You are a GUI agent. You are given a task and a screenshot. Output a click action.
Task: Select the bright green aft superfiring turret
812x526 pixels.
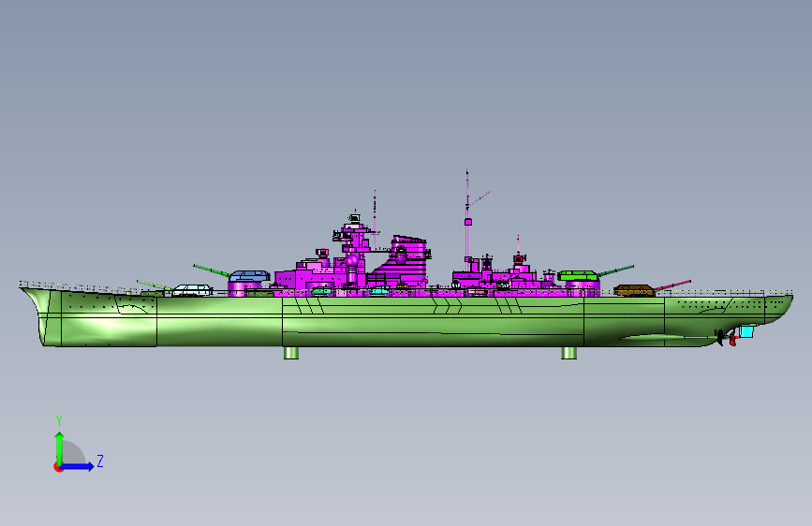pyautogui.click(x=578, y=275)
